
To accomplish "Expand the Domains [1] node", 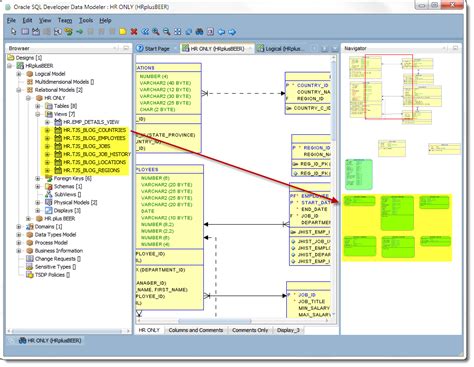I will [x=19, y=226].
